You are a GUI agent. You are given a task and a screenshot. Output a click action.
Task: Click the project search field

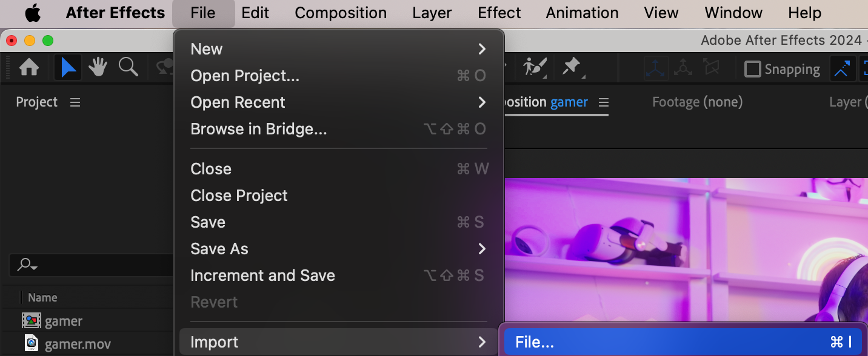(x=91, y=265)
